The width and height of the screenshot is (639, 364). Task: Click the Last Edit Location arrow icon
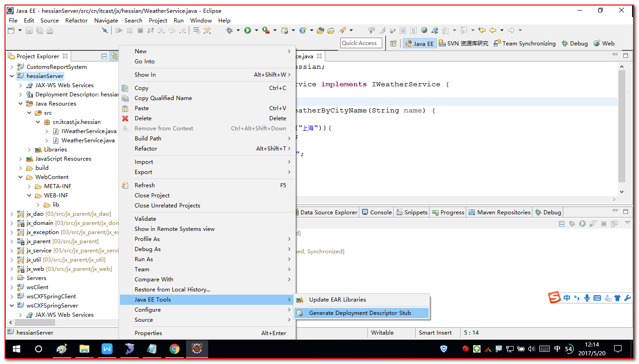coord(481,30)
